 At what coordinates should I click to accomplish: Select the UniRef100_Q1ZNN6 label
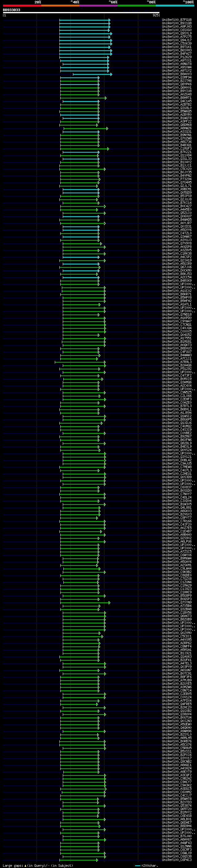[x=176, y=846]
